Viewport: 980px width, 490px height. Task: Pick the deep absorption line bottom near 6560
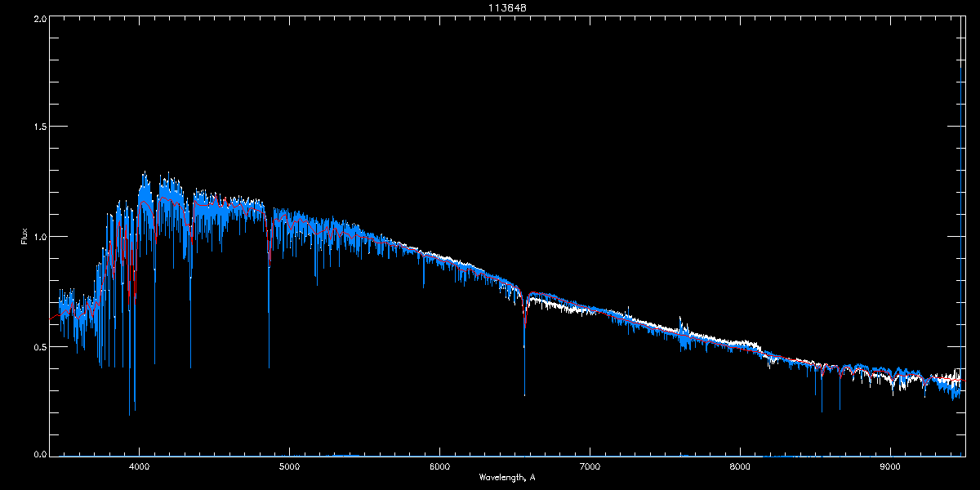[524, 394]
